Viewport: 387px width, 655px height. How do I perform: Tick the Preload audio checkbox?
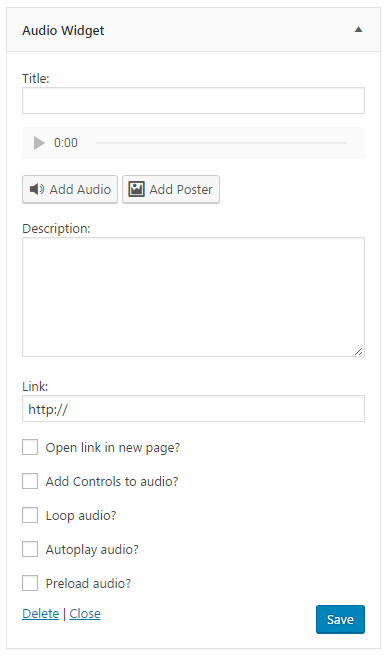tap(30, 583)
